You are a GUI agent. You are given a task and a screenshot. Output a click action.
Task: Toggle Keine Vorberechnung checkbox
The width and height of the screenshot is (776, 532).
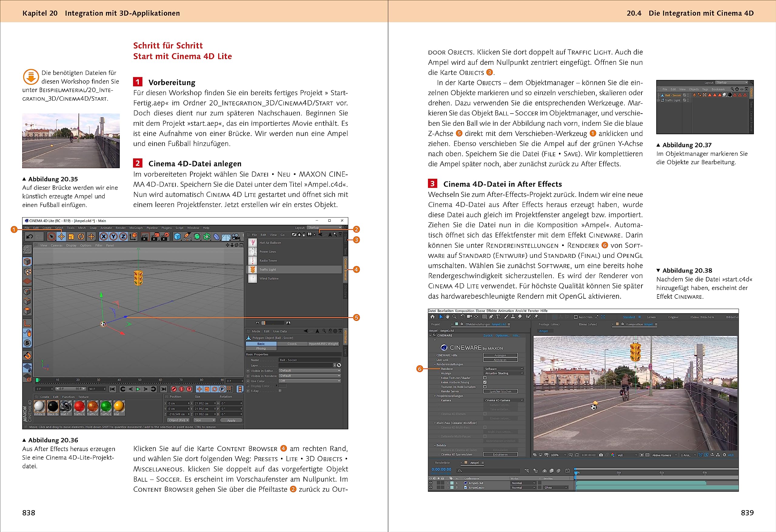point(485,382)
